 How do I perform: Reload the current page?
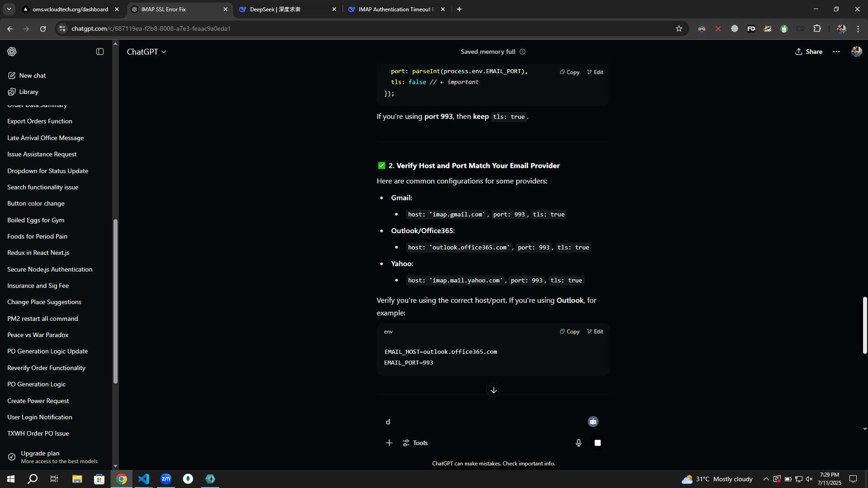point(43,28)
